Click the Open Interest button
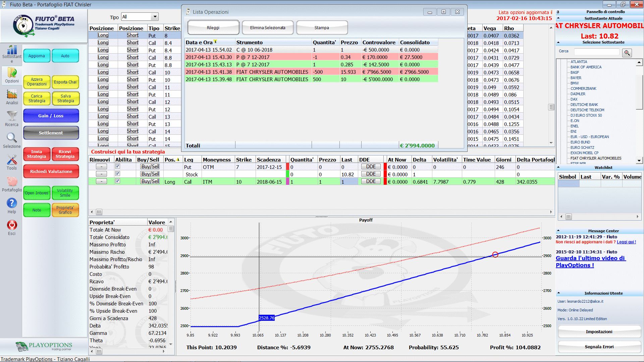644x362 pixels. pos(37,193)
